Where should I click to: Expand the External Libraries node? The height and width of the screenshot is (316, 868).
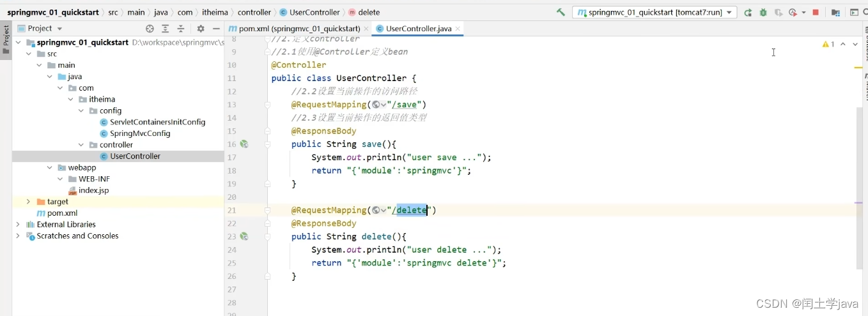tap(18, 225)
